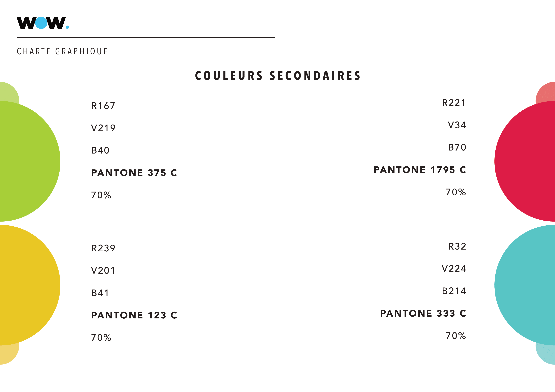Select the large green circle swatch

pos(30,161)
